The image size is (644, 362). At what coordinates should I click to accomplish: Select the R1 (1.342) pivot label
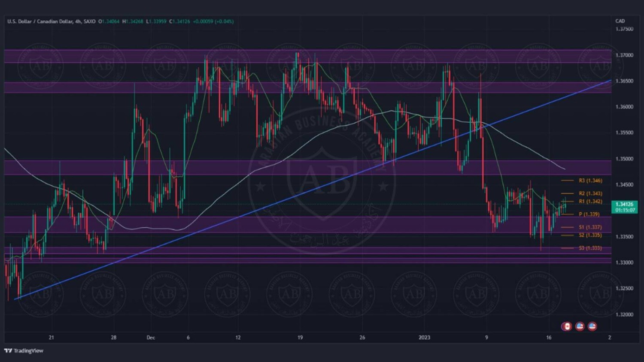tap(590, 201)
